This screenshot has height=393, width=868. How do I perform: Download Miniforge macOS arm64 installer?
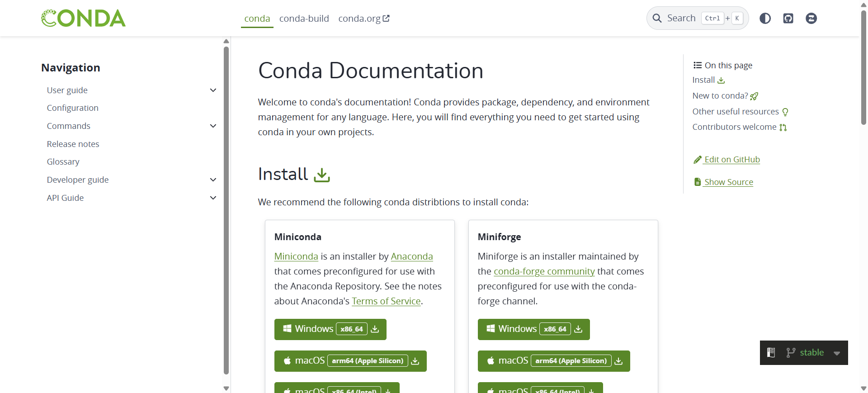554,361
